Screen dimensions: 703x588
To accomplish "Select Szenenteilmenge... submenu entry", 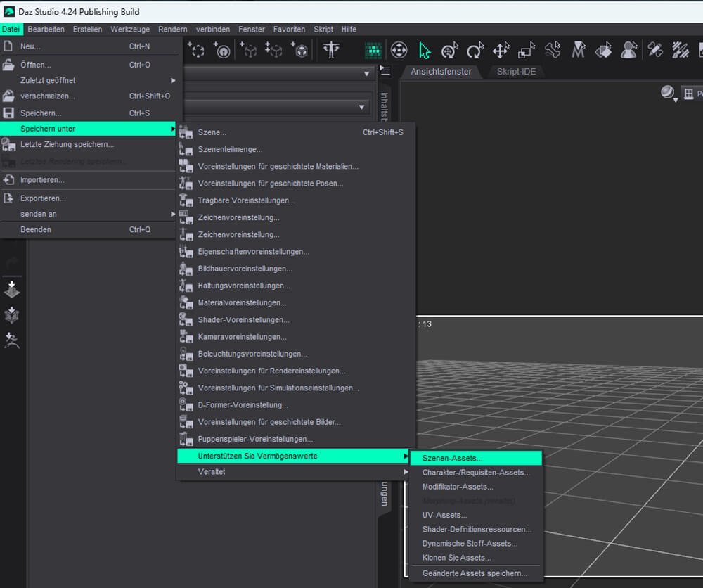I will pos(293,149).
